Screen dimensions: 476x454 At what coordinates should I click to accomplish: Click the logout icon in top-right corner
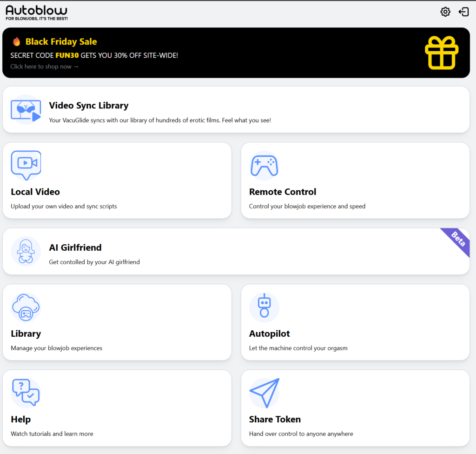click(x=463, y=12)
